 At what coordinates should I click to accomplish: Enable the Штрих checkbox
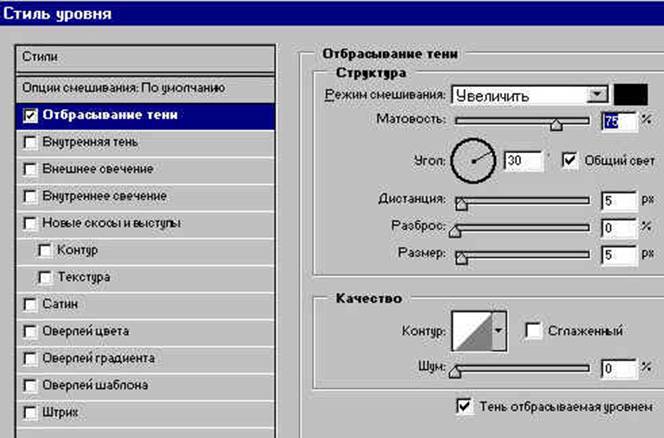30,413
